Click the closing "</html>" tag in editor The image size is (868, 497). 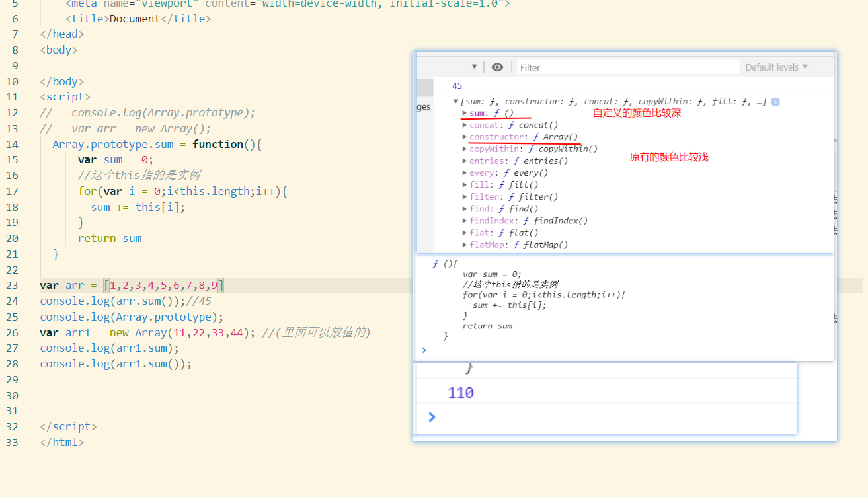(62, 442)
